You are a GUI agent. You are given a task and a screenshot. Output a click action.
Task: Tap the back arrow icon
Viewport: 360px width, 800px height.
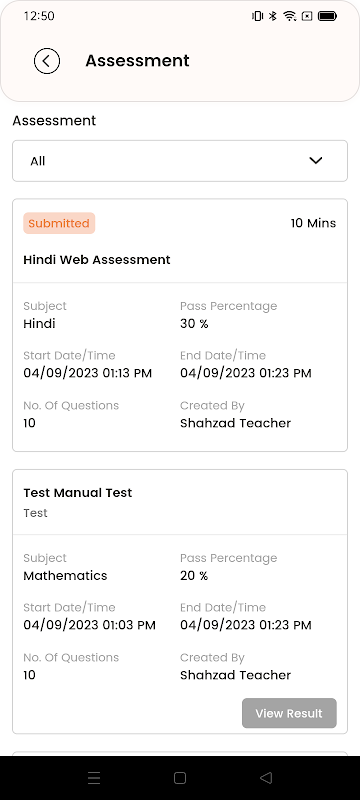(x=47, y=61)
